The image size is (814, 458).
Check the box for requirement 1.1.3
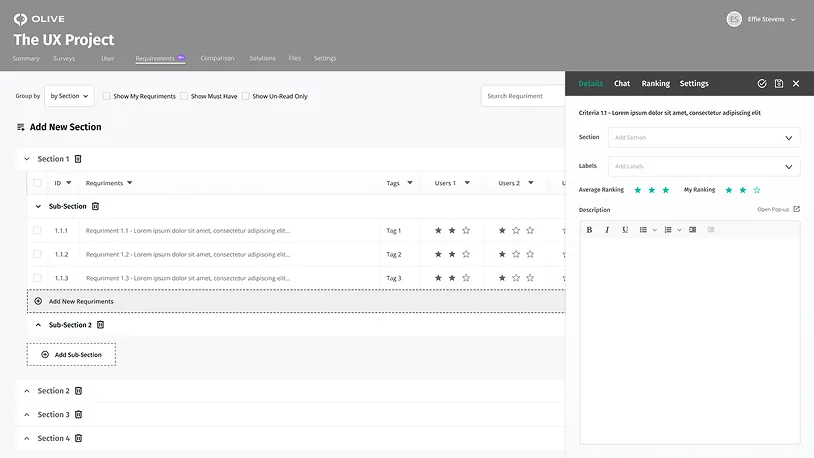(37, 278)
